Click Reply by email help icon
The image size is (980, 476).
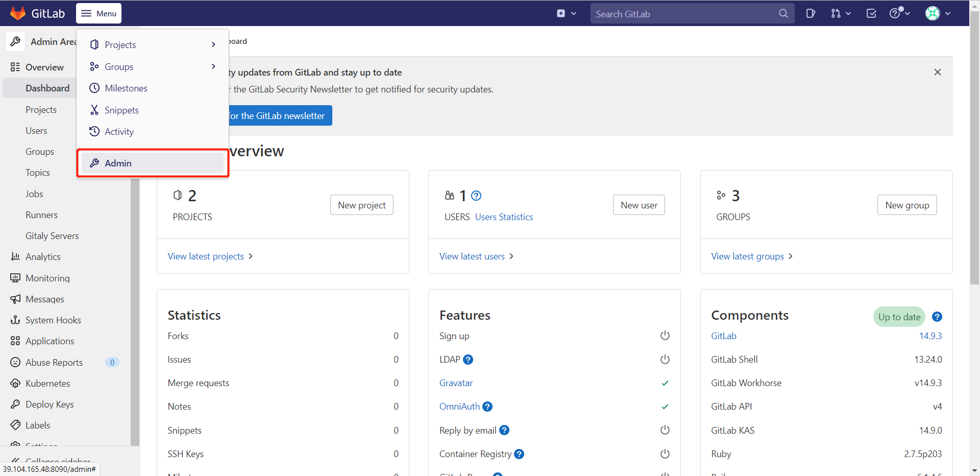(x=504, y=430)
